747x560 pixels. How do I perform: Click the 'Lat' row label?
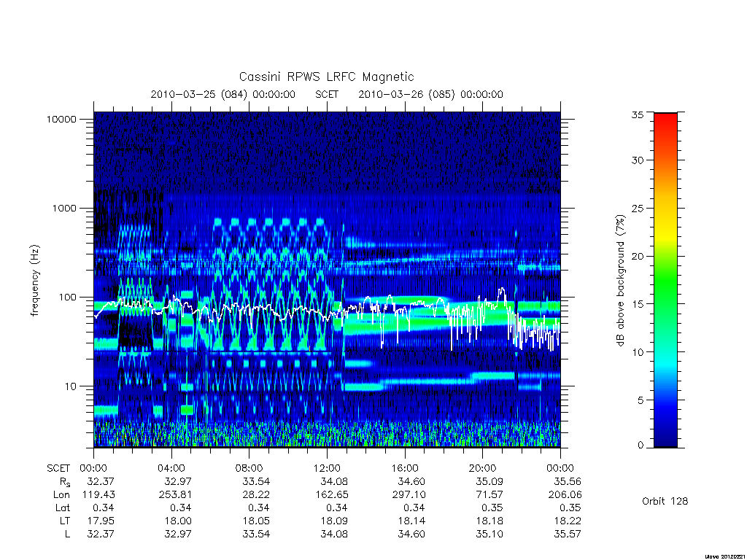coord(63,508)
